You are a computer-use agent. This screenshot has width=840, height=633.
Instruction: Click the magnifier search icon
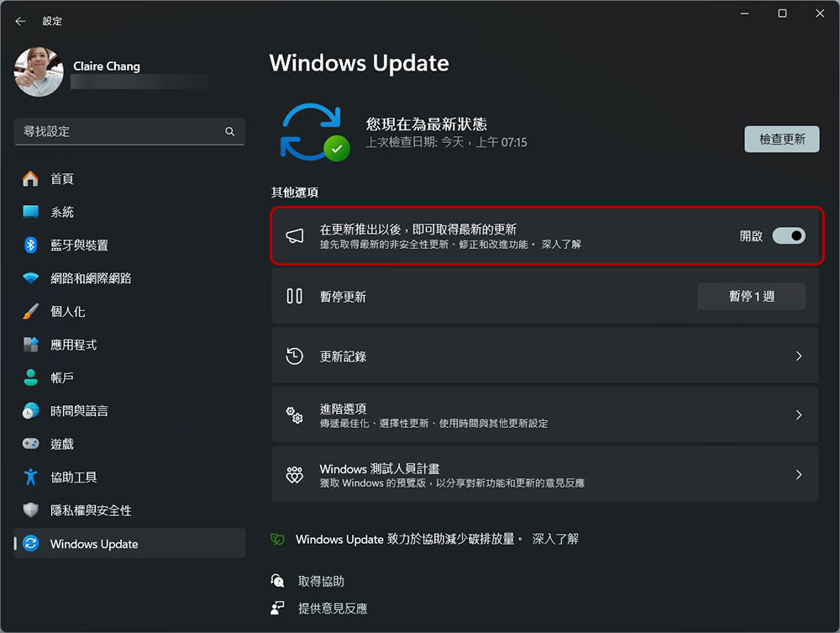[x=230, y=131]
